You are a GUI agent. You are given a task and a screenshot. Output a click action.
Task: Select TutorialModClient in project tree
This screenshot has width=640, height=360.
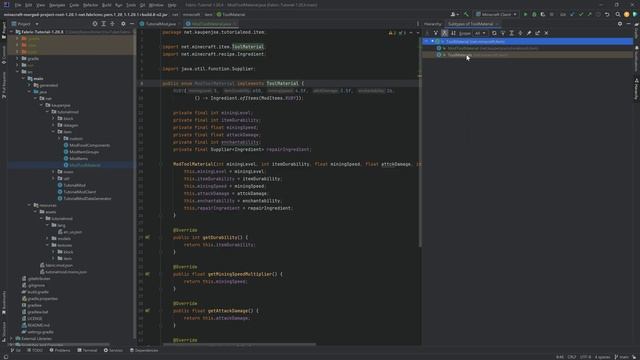(80, 192)
